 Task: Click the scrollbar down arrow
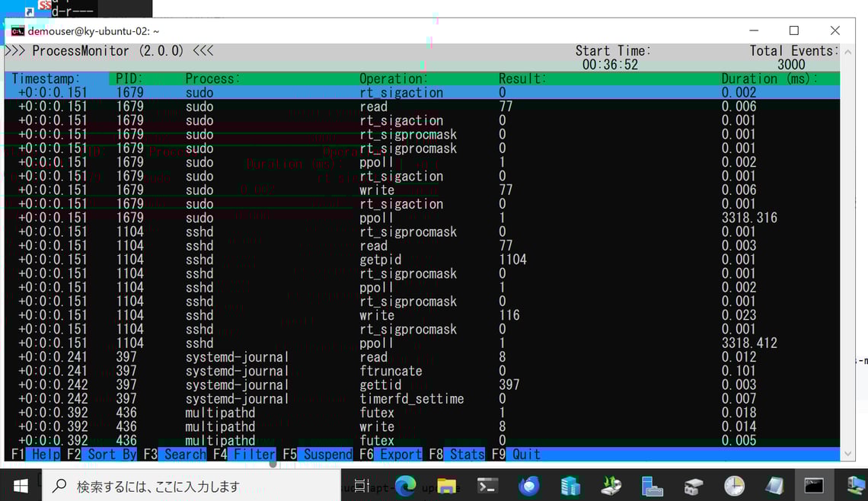[847, 453]
